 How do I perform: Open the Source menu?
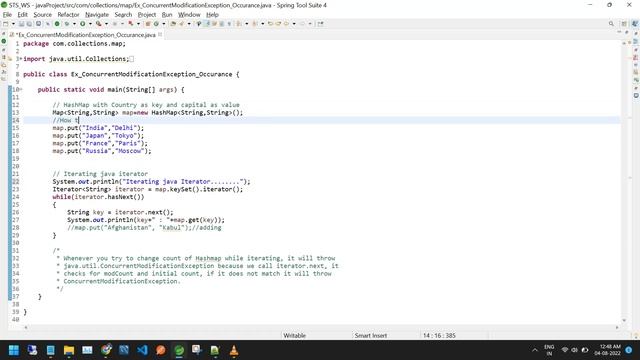[42, 14]
